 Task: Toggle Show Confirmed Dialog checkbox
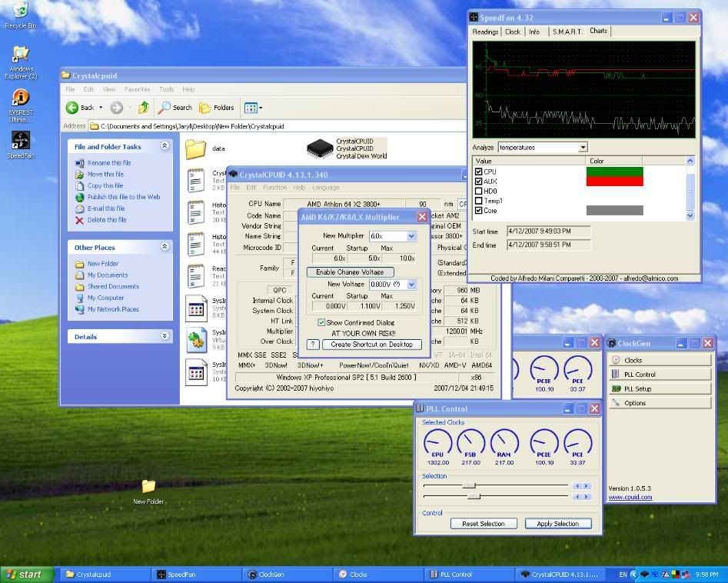(322, 323)
